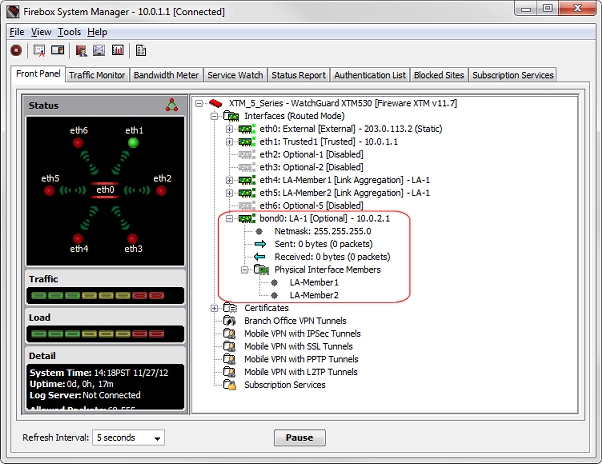Open the Tools menu

[69, 32]
